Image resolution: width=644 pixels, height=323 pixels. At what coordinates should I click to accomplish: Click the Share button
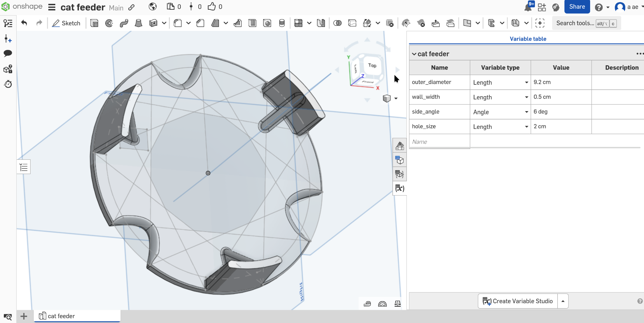coord(577,7)
